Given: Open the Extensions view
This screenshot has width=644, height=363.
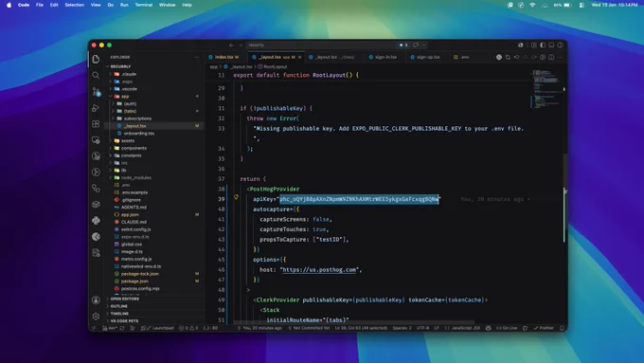Looking at the screenshot, I should coord(96,124).
